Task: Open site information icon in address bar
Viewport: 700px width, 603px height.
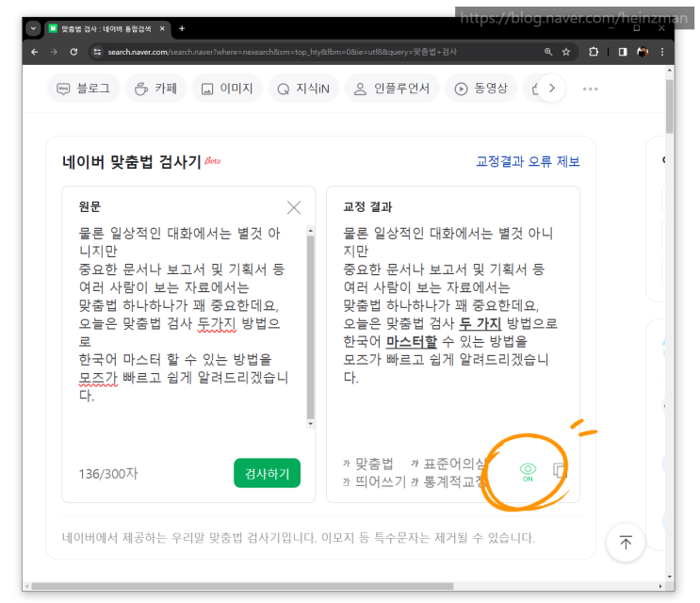Action: (97, 52)
